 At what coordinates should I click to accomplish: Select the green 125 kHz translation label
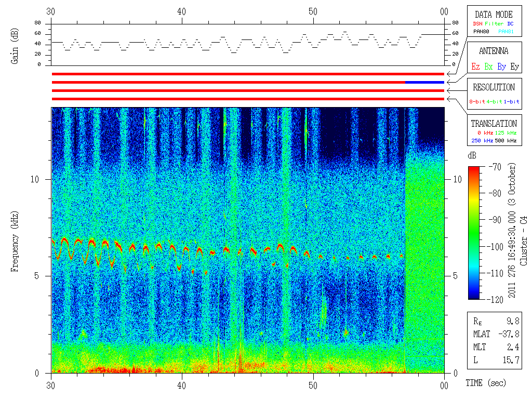pos(506,132)
